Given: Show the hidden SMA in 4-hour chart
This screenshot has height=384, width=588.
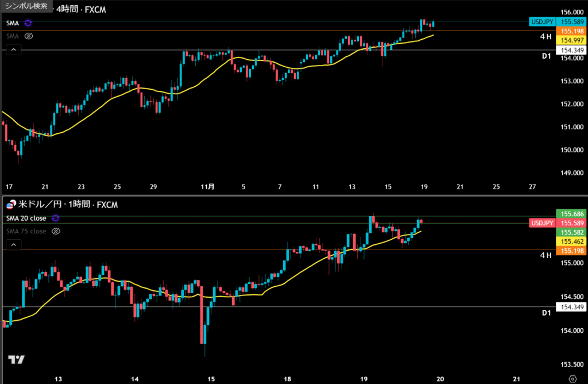Looking at the screenshot, I should click(x=29, y=36).
